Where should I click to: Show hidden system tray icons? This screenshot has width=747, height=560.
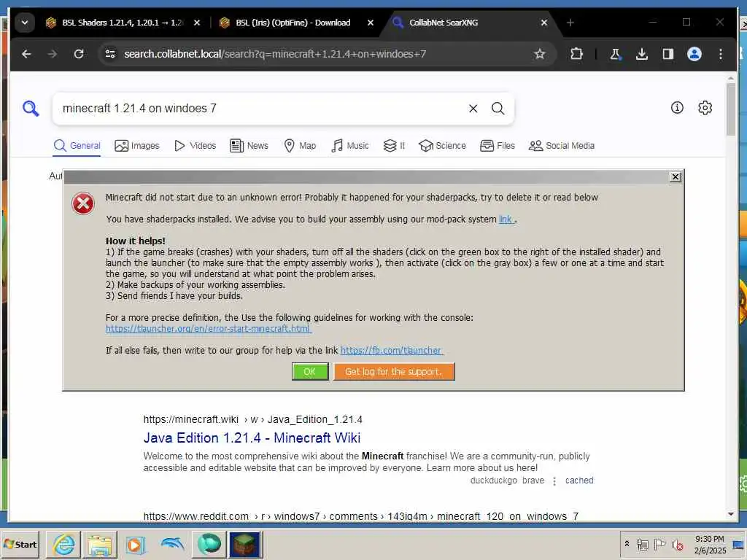pos(627,544)
